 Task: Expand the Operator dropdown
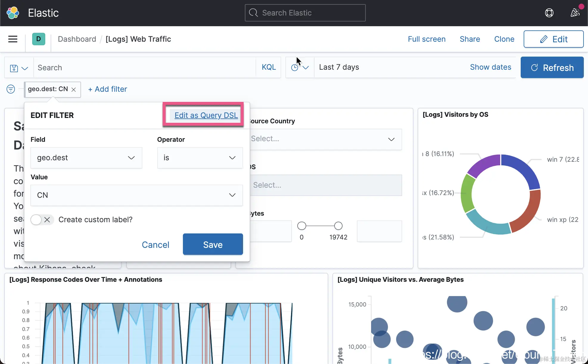pos(200,158)
